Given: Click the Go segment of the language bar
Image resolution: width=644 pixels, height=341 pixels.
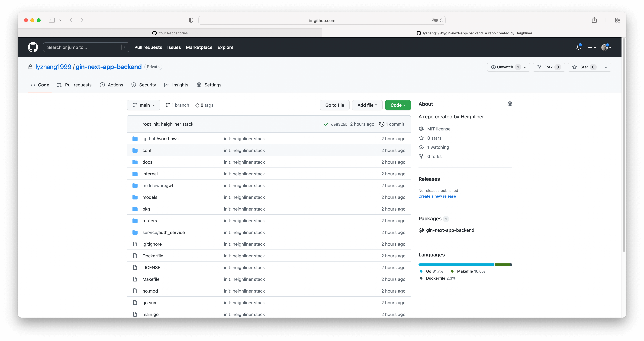Looking at the screenshot, I should (456, 265).
